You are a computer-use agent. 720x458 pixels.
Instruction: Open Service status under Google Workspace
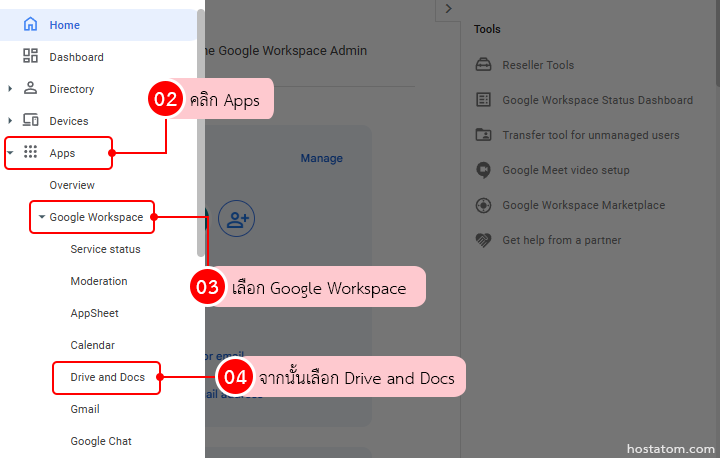coord(105,249)
